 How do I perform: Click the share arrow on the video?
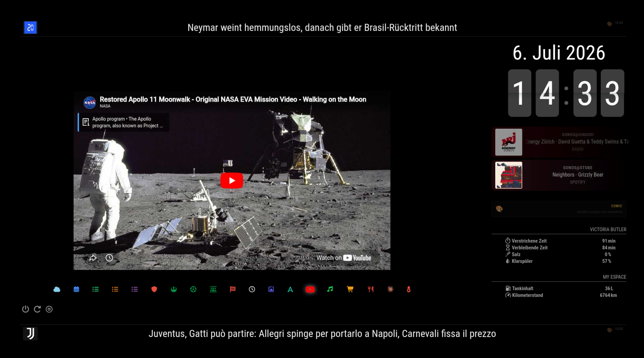pos(93,258)
